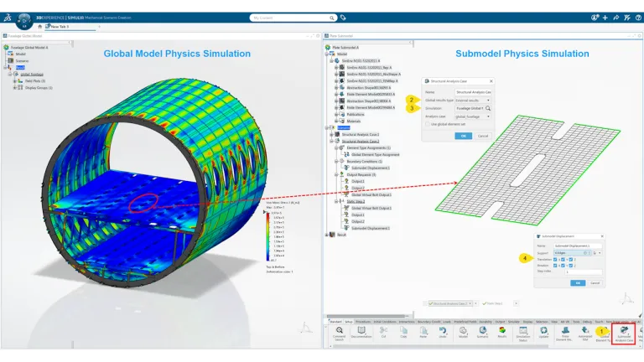Click the Submodel Analysis Case tool

tap(624, 334)
